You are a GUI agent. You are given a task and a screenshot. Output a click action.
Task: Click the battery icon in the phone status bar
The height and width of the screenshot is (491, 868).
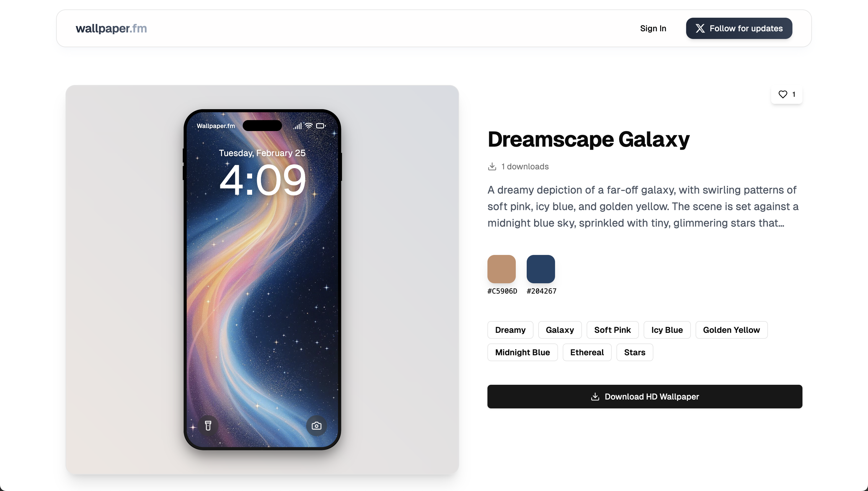pyautogui.click(x=321, y=126)
